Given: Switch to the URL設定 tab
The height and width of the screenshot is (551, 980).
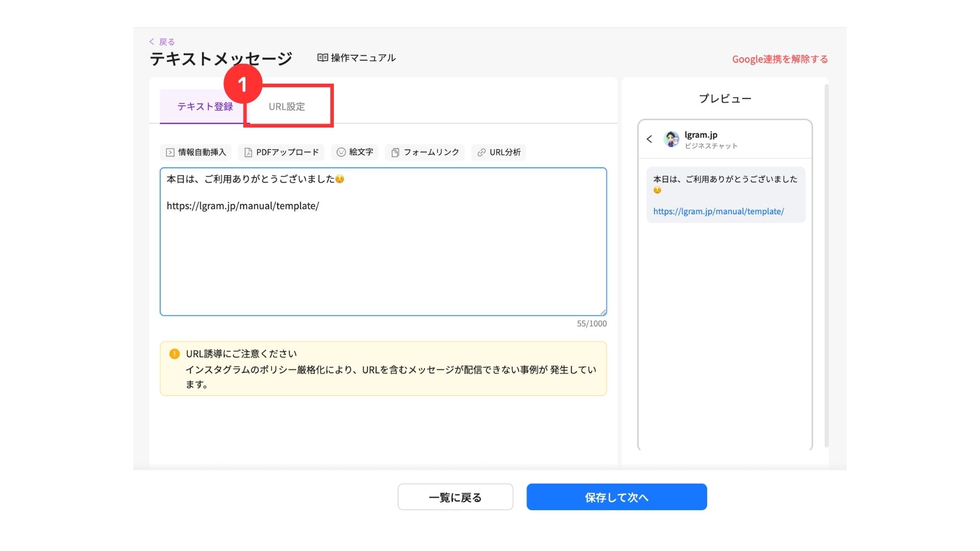Looking at the screenshot, I should click(x=287, y=107).
